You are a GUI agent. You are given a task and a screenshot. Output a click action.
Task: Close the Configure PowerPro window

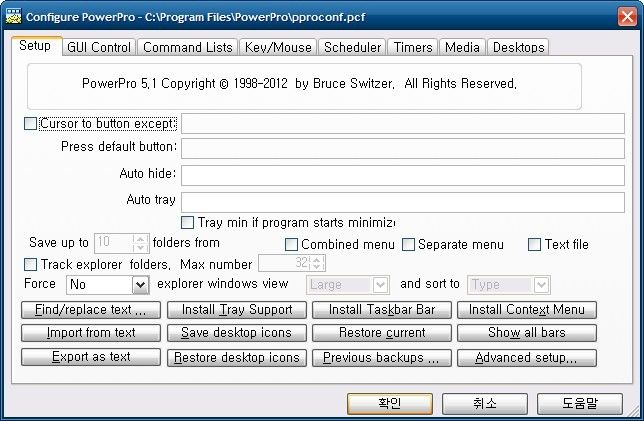[627, 17]
